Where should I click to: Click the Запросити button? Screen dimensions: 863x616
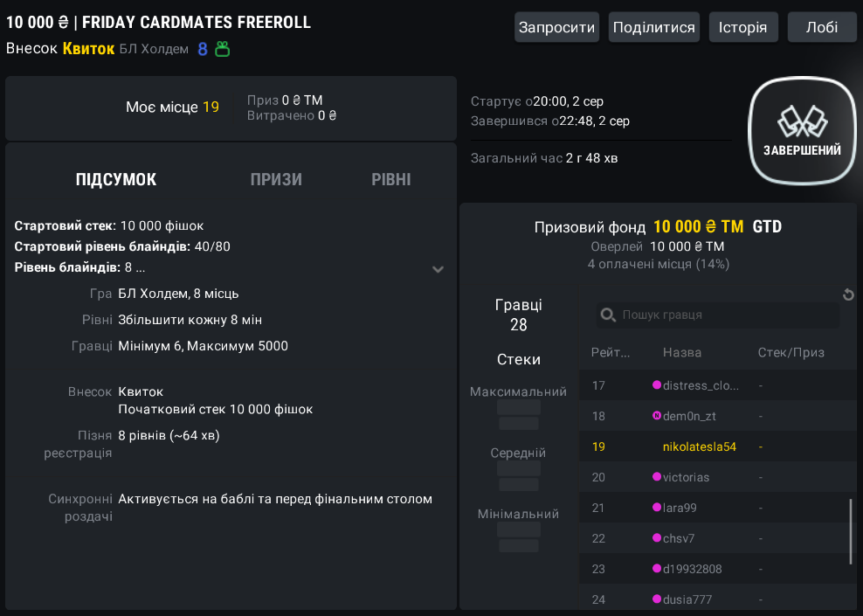[x=556, y=28]
